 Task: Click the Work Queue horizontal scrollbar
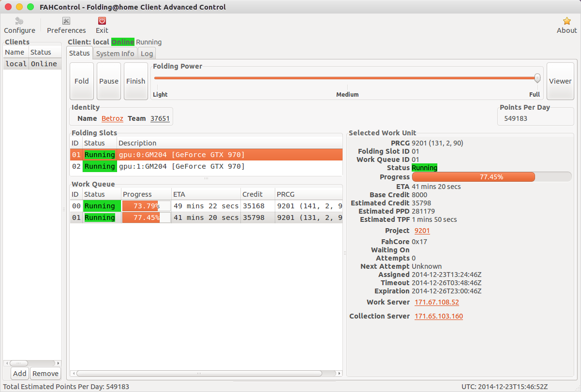[199, 373]
